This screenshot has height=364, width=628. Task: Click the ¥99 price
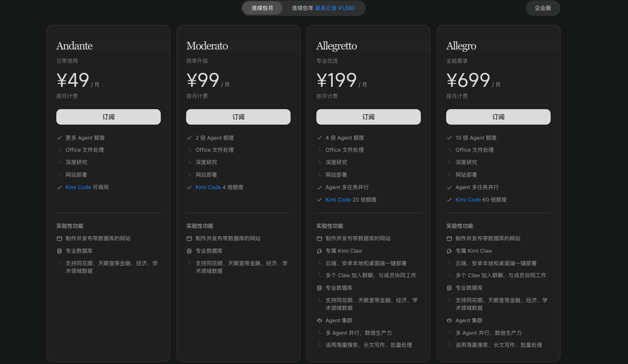[203, 80]
